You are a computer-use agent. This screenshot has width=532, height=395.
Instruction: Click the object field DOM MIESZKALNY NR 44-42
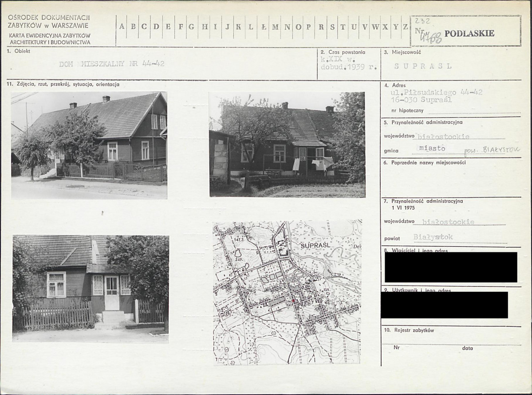[112, 64]
